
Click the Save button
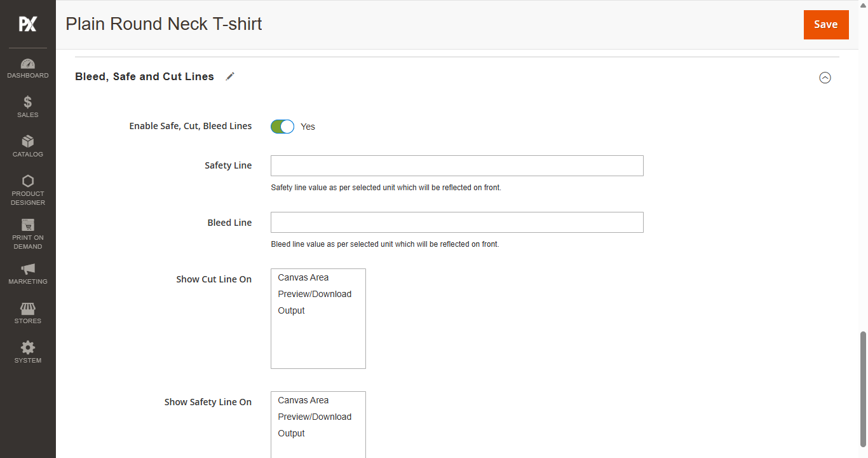click(826, 25)
